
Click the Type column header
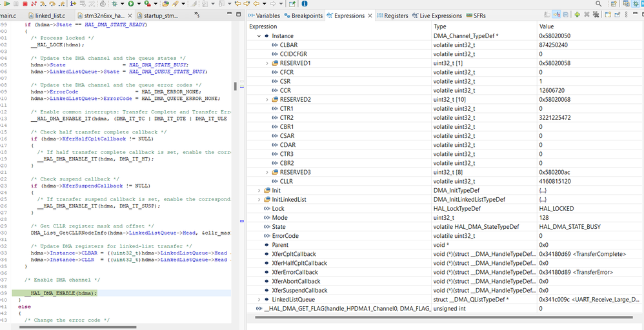[484, 26]
